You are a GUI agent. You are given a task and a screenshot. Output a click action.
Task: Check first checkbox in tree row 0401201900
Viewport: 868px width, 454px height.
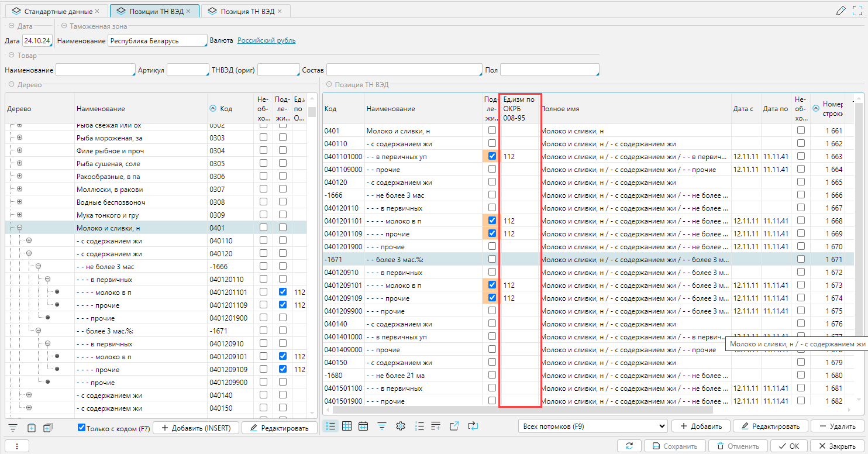pyautogui.click(x=263, y=317)
